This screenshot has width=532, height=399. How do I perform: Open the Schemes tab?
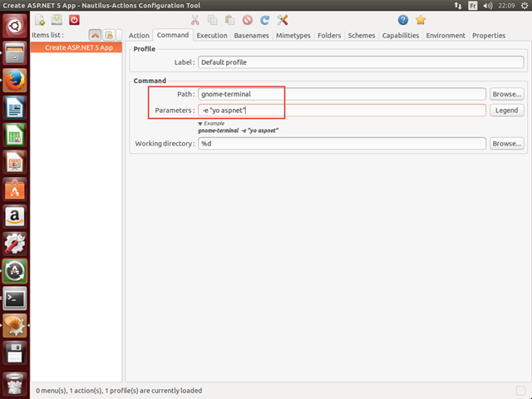point(362,35)
